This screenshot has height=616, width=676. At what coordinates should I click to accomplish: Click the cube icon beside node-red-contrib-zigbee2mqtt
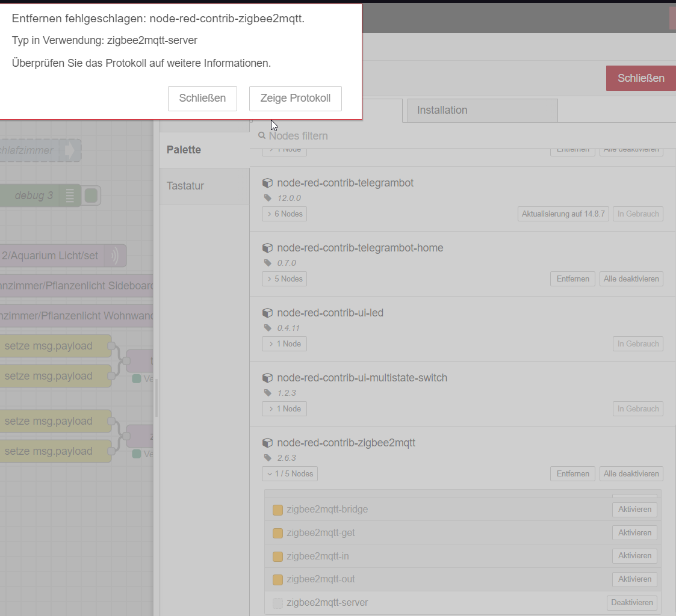(x=267, y=443)
